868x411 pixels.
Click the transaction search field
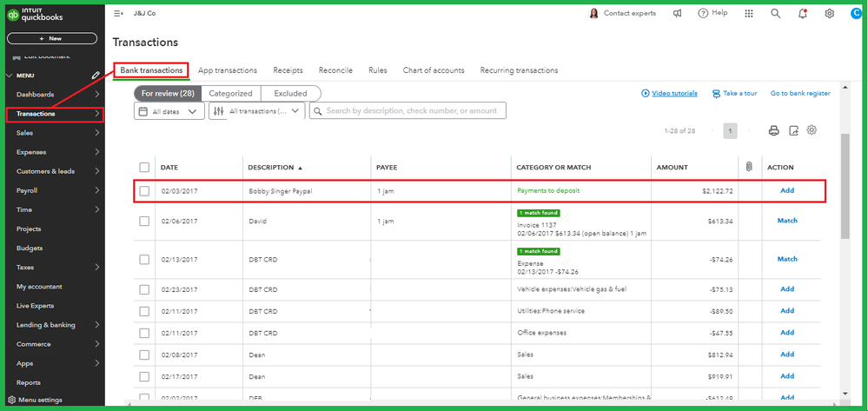click(408, 111)
